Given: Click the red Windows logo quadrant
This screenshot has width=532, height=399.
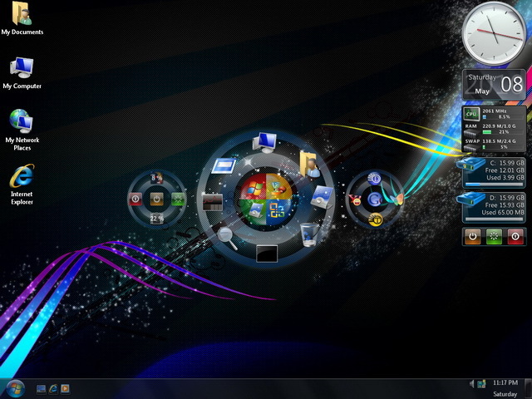Looking at the screenshot, I should click(x=254, y=188).
